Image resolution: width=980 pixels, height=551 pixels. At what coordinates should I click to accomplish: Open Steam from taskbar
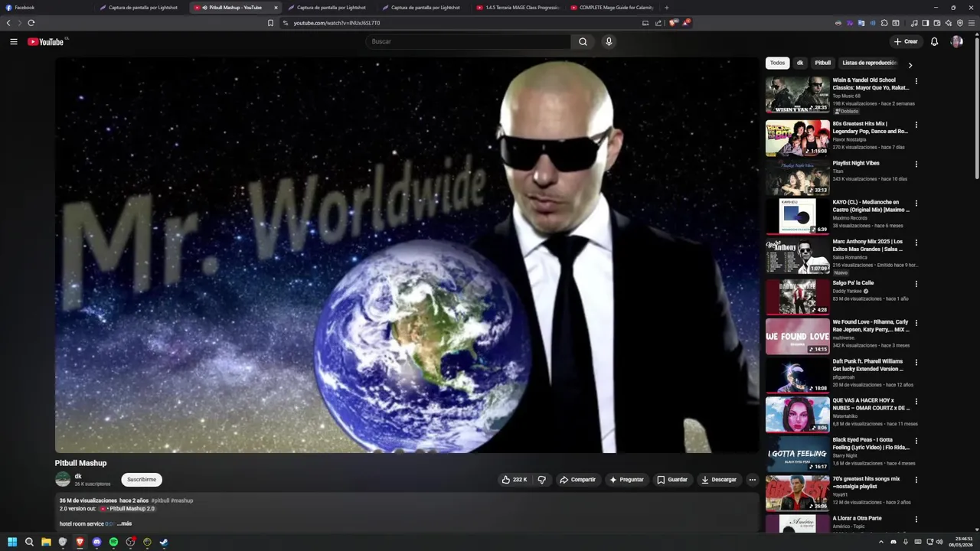pos(164,542)
